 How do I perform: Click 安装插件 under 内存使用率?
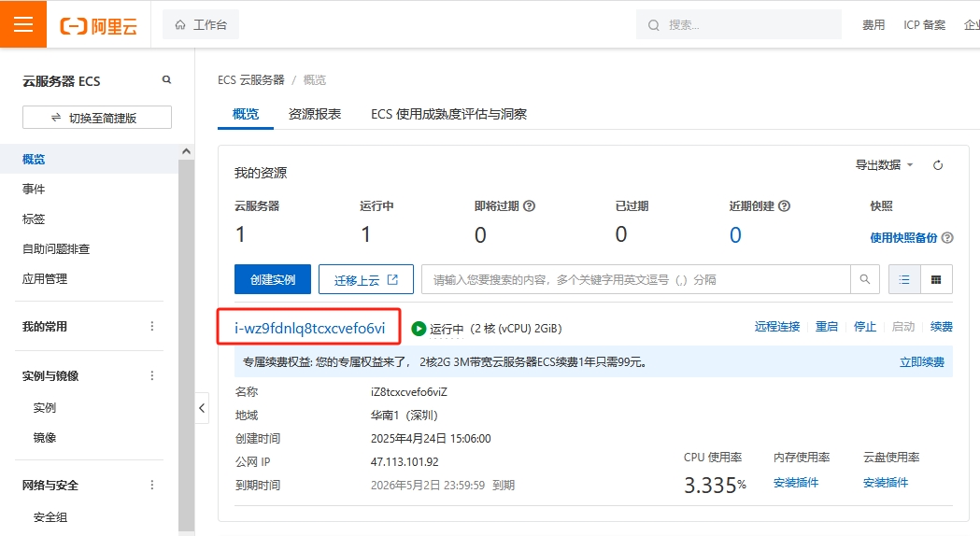[796, 482]
